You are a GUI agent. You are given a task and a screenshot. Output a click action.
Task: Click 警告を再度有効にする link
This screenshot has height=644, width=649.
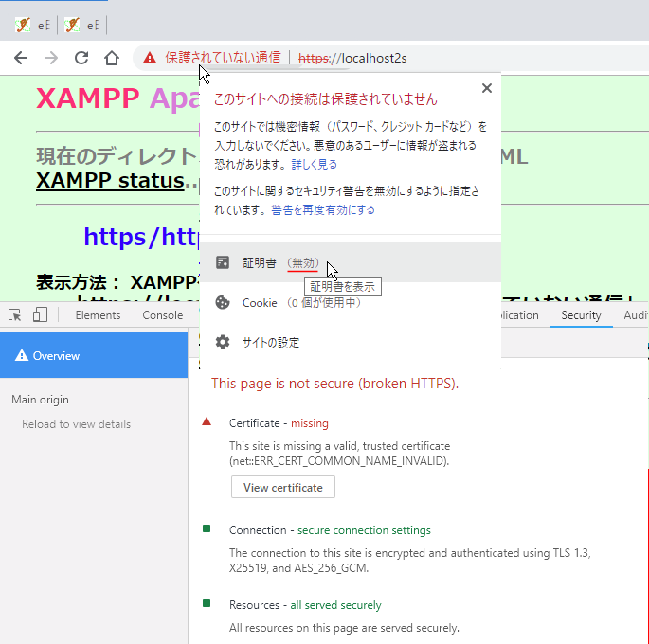coord(322,209)
